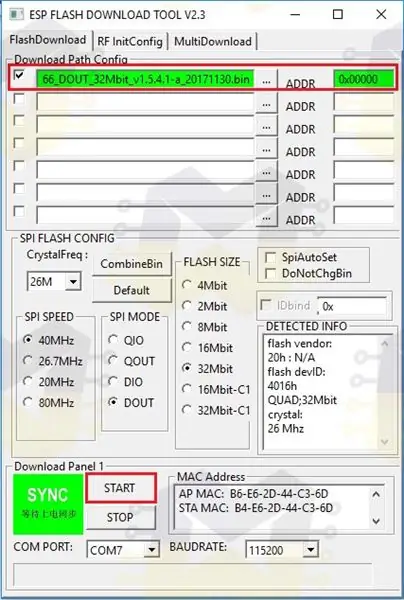Screen dimensions: 404x600
Task: Browse file for second download path row
Action: click(x=266, y=104)
